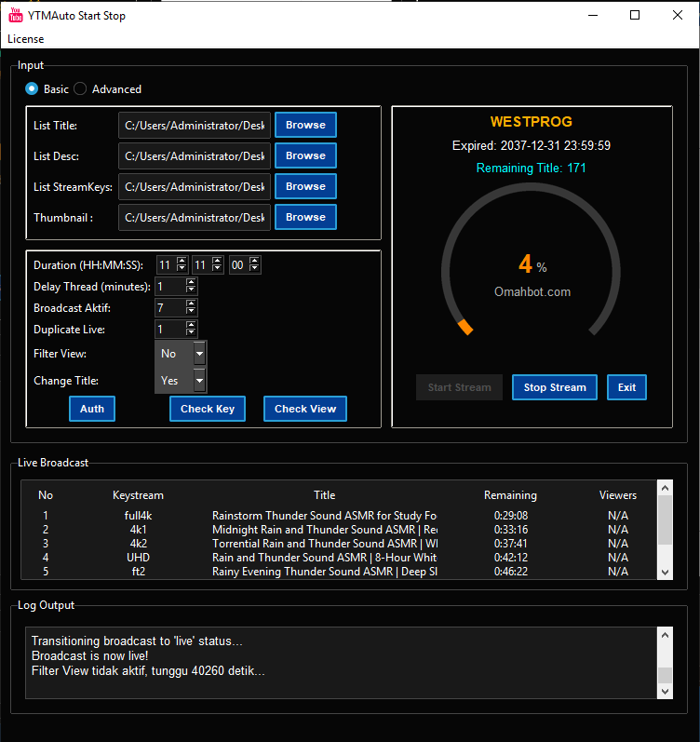This screenshot has width=700, height=742.
Task: Increase Broadcast Aktif count
Action: pyautogui.click(x=191, y=304)
